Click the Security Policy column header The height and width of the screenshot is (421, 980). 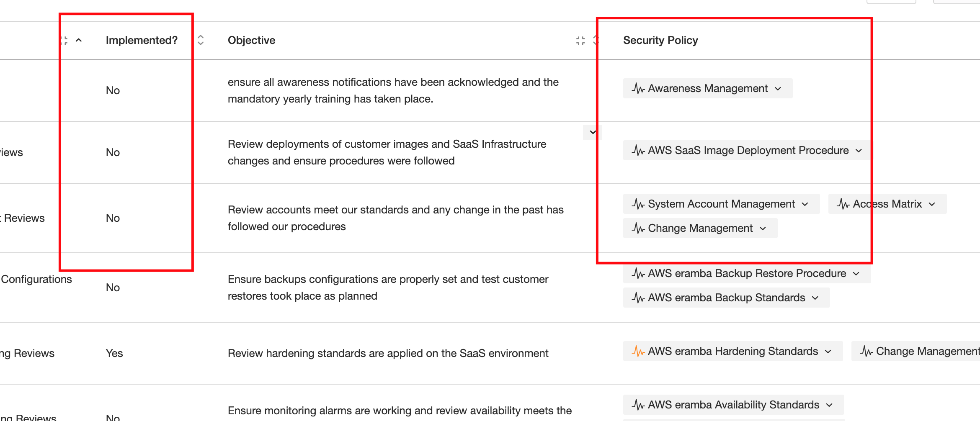coord(660,41)
